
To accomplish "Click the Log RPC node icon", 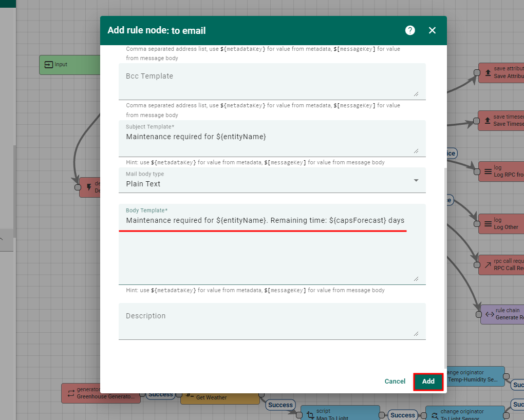I will (x=488, y=171).
